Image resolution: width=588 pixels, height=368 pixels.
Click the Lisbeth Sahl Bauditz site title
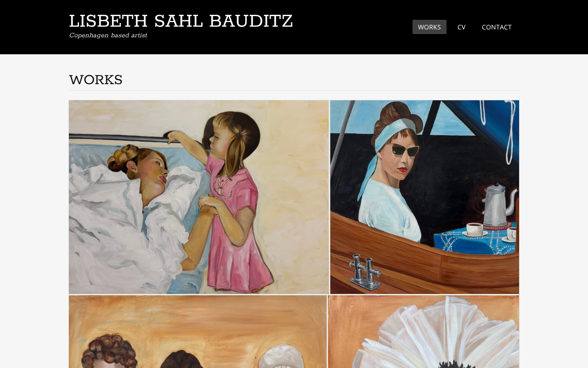(x=181, y=22)
